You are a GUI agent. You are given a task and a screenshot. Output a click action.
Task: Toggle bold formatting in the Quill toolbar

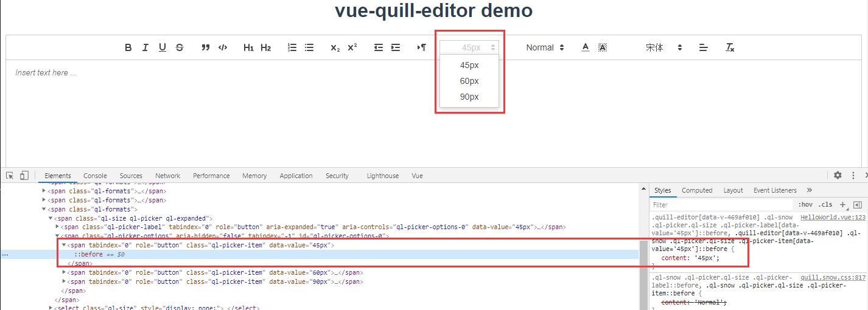[x=128, y=47]
